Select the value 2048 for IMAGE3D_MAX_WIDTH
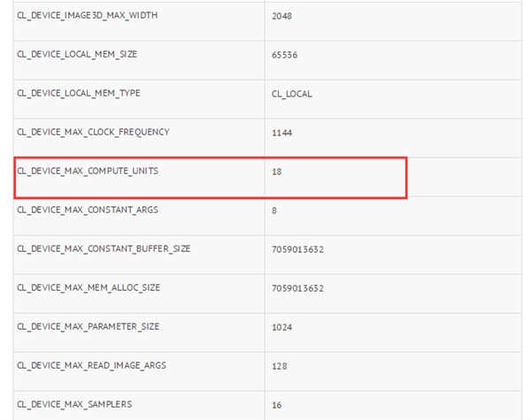The image size is (531, 420). coord(281,16)
